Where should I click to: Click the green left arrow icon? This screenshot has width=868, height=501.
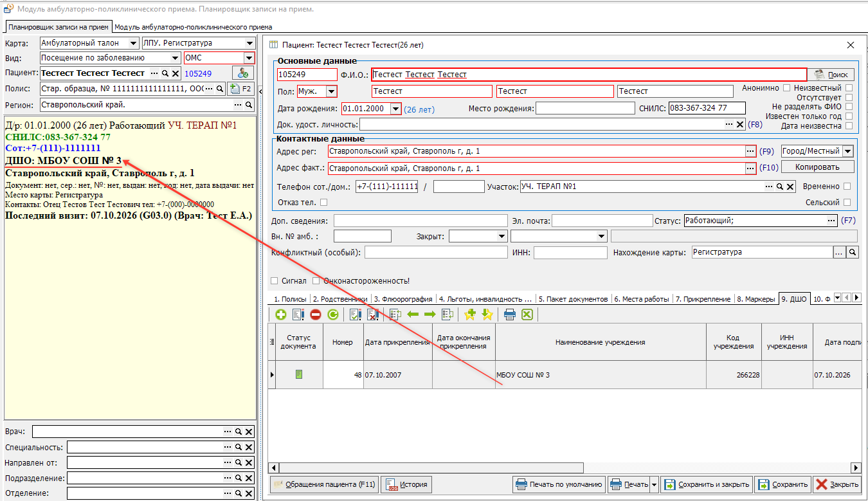pos(413,314)
